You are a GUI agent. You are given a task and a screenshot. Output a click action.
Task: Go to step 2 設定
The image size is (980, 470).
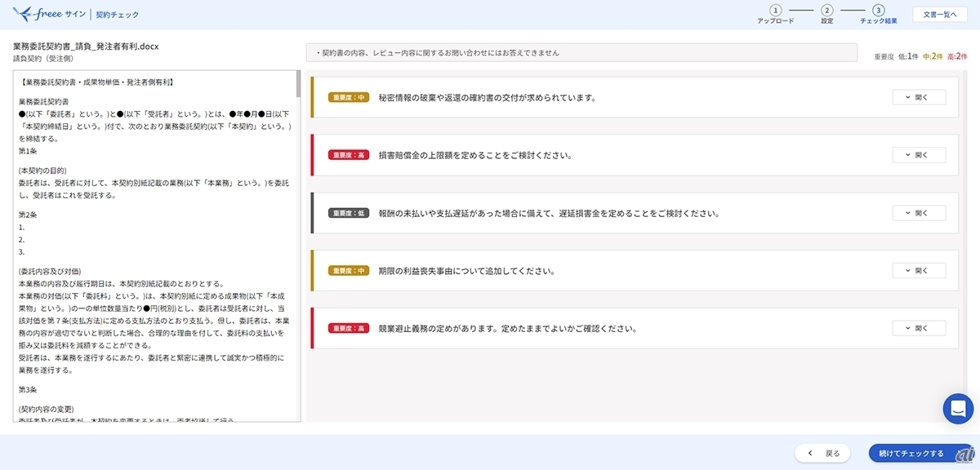[x=826, y=15]
